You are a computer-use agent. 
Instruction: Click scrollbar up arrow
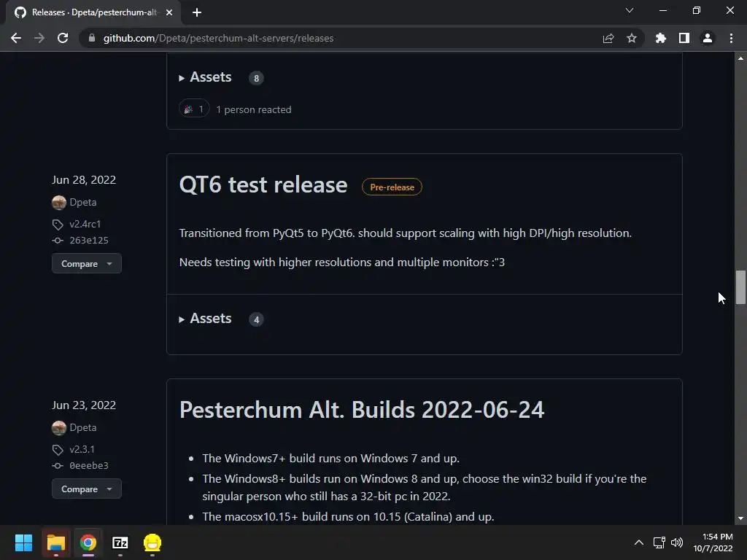pyautogui.click(x=740, y=58)
